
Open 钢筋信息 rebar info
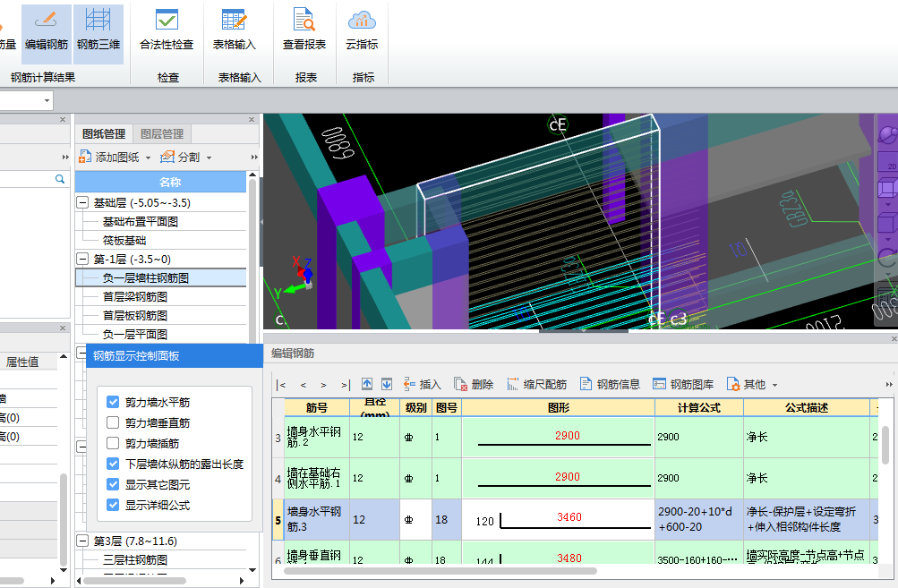pos(610,384)
